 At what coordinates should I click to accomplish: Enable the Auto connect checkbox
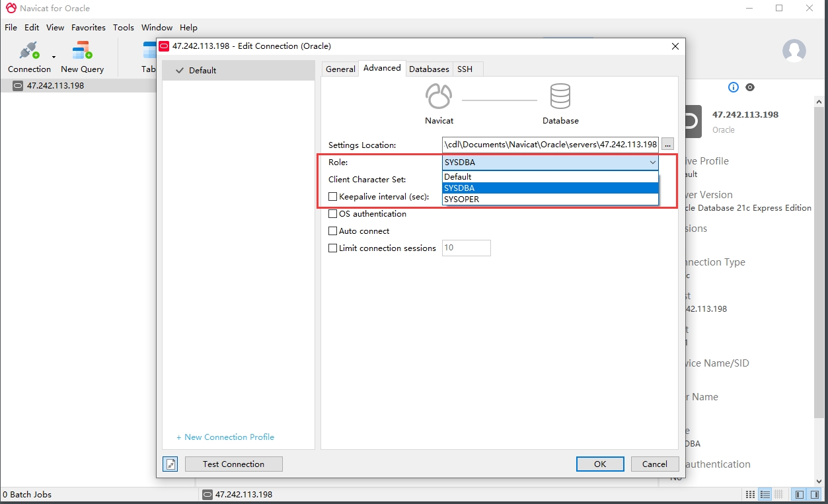pyautogui.click(x=333, y=231)
